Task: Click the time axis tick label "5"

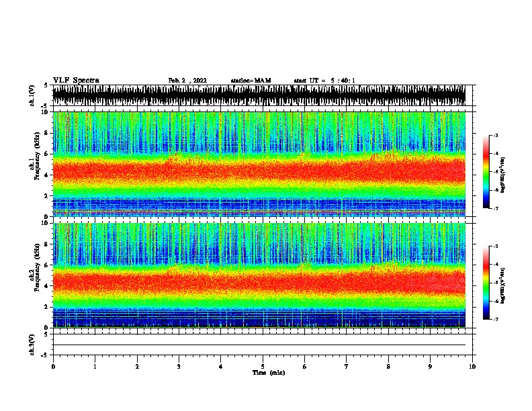Action: point(263,367)
